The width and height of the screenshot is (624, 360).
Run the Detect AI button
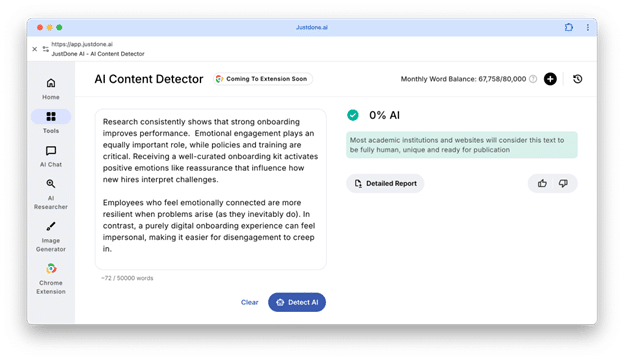[x=297, y=302]
